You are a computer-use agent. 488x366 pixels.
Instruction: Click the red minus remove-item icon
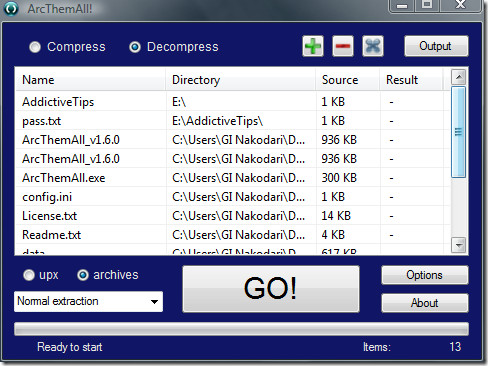pyautogui.click(x=343, y=46)
